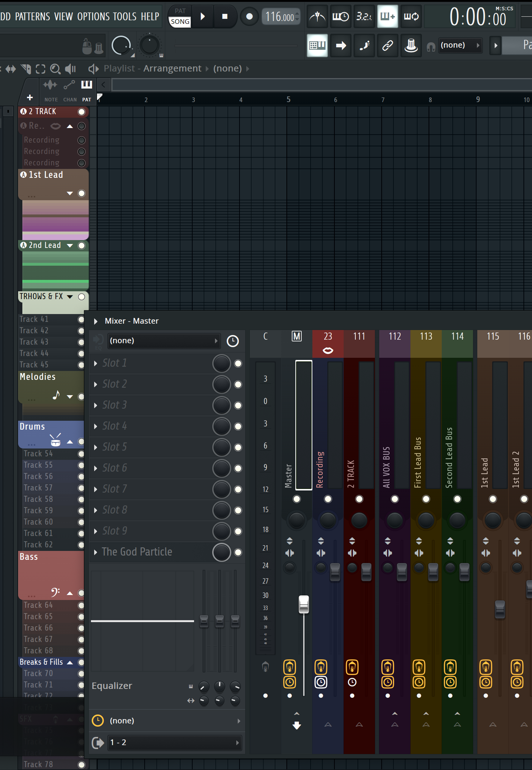The height and width of the screenshot is (770, 532).
Task: Open the pattern selector (none) dropdown
Action: (460, 45)
